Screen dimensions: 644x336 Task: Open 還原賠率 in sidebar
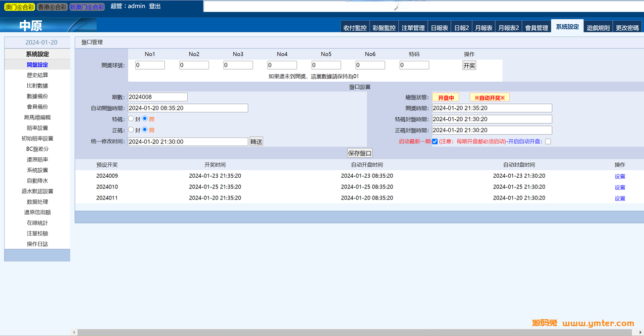pos(37,160)
